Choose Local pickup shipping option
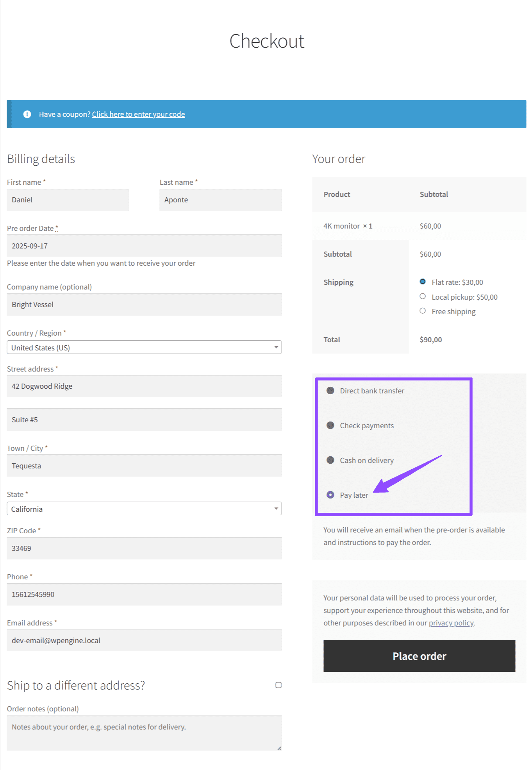This screenshot has height=770, width=532. (x=422, y=297)
